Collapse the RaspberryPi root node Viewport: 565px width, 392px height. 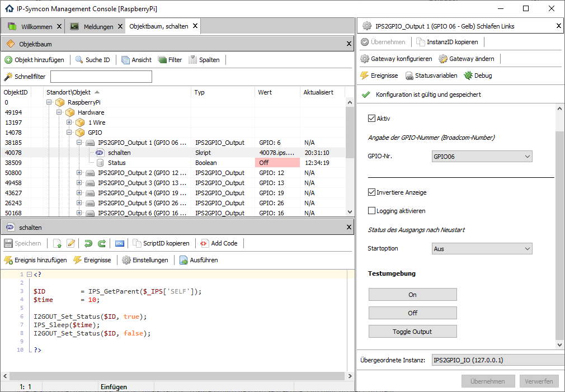[x=49, y=102]
